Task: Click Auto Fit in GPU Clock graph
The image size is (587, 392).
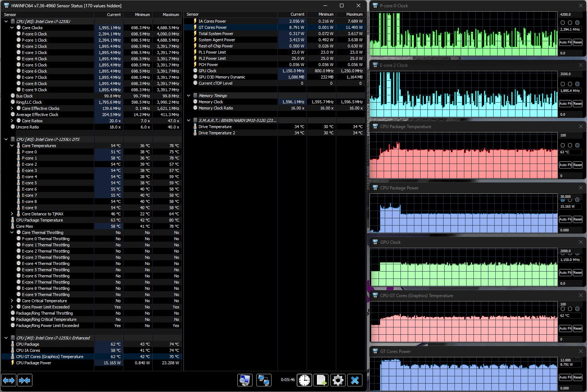Action: pyautogui.click(x=565, y=273)
